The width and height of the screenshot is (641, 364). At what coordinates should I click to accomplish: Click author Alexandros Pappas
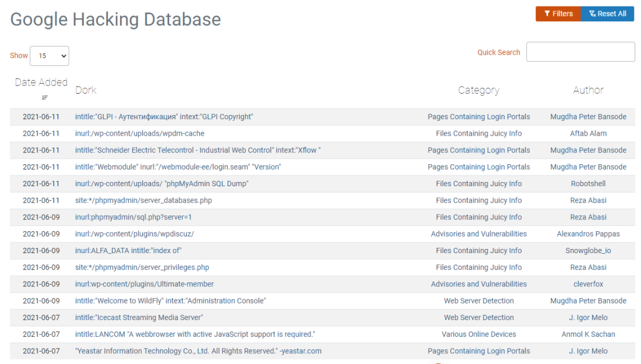click(x=588, y=234)
